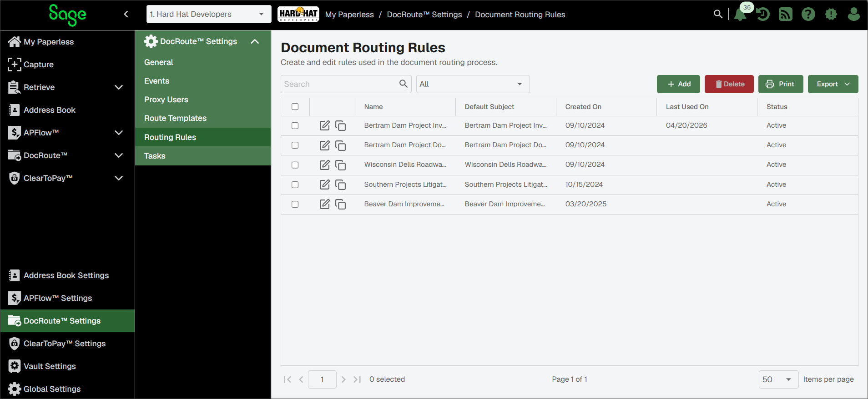Copy the Bertram Dam Project Inv rule
Viewport: 868px width, 399px height.
[x=340, y=125]
